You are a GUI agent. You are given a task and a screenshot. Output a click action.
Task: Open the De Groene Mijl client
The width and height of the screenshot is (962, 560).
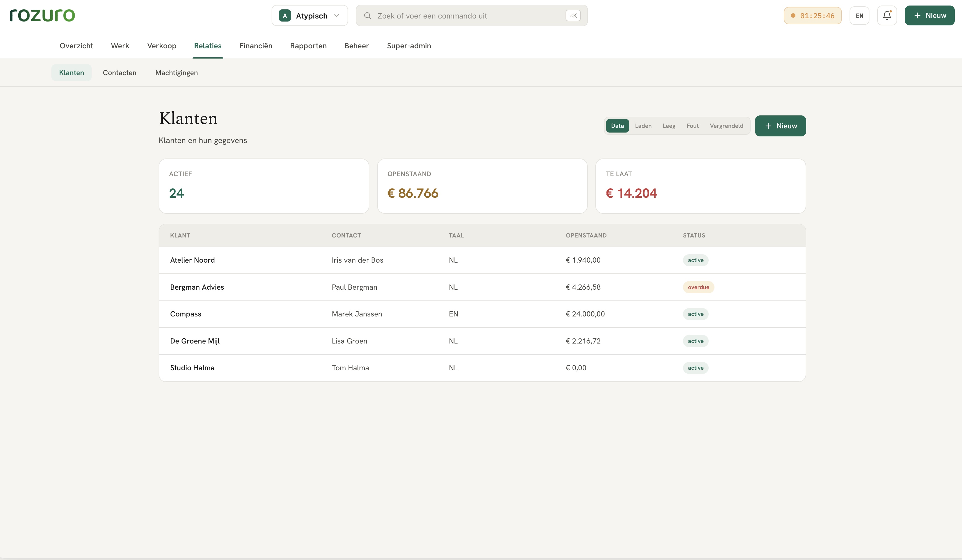click(482, 341)
